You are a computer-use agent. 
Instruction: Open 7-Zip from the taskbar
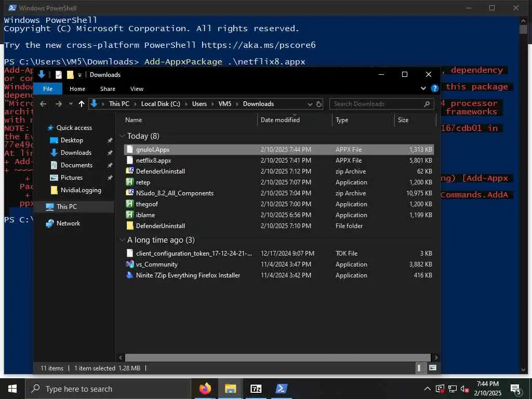pos(256,389)
